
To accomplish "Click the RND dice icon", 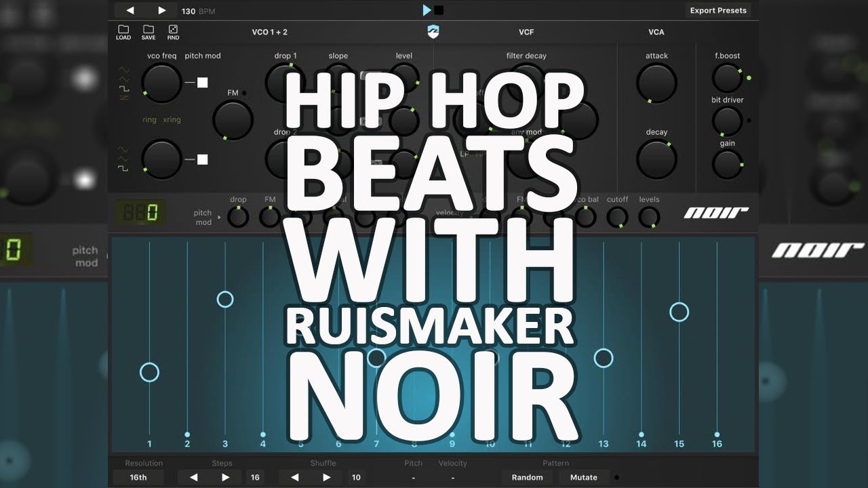I will [x=173, y=29].
